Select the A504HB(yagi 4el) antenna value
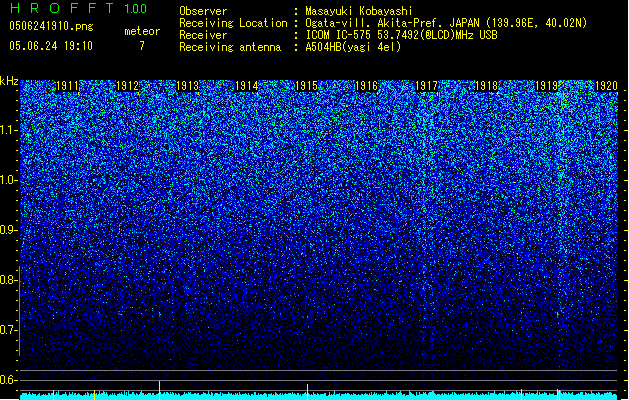 [x=353, y=47]
